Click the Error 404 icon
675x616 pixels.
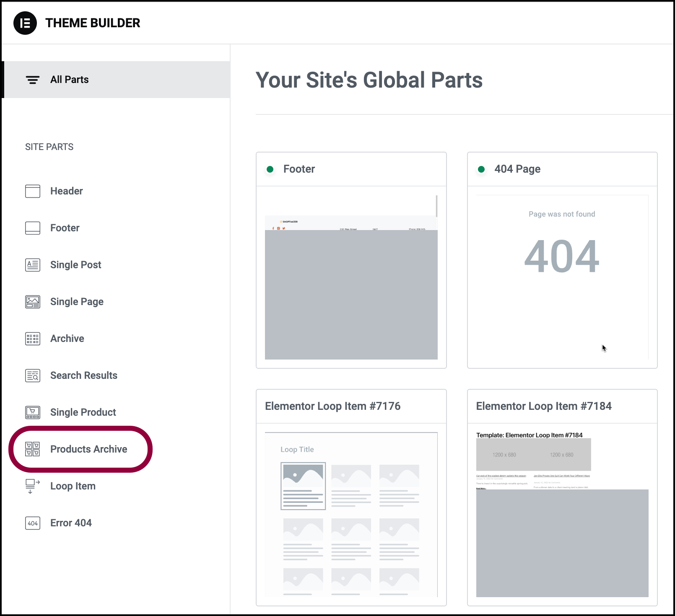[x=33, y=523]
